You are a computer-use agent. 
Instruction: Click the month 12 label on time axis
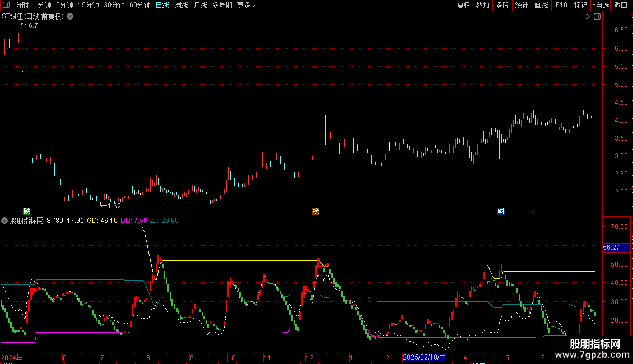[x=310, y=358]
